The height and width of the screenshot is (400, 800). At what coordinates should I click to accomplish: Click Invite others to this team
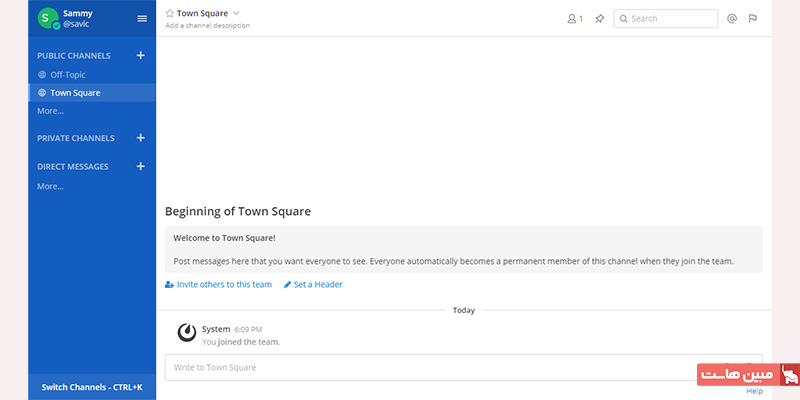(x=223, y=285)
